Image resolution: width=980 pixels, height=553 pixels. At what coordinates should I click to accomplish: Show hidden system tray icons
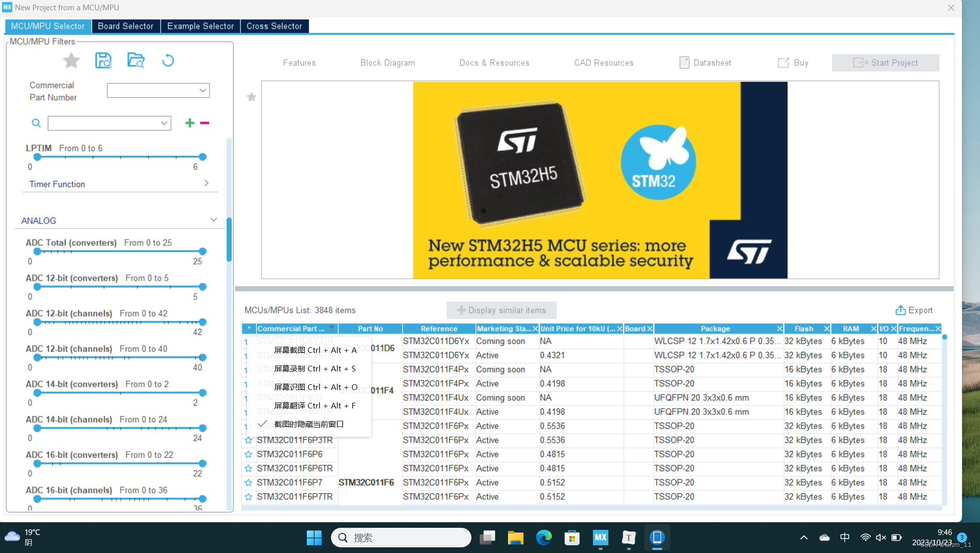coord(803,538)
